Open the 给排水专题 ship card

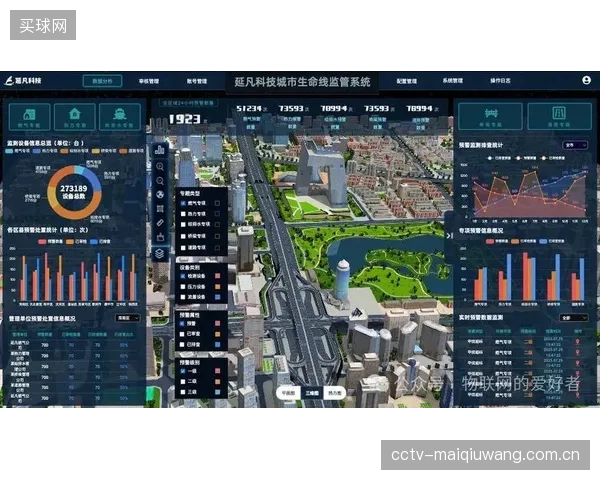(120, 117)
